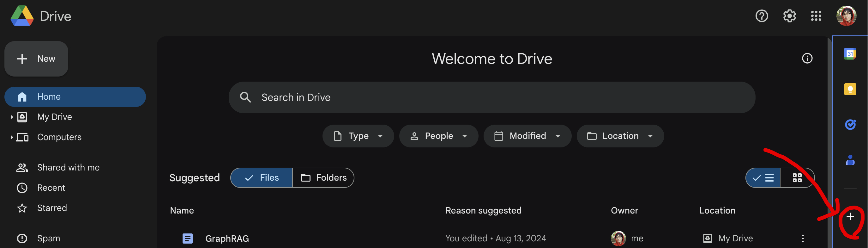The image size is (868, 248).
Task: Open the Google account profile picture
Action: [x=846, y=16]
